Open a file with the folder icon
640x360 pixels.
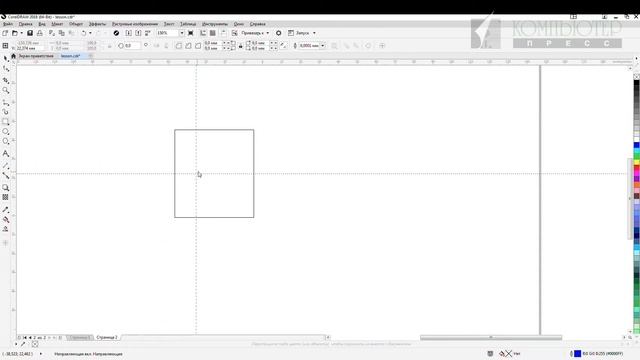[x=15, y=33]
